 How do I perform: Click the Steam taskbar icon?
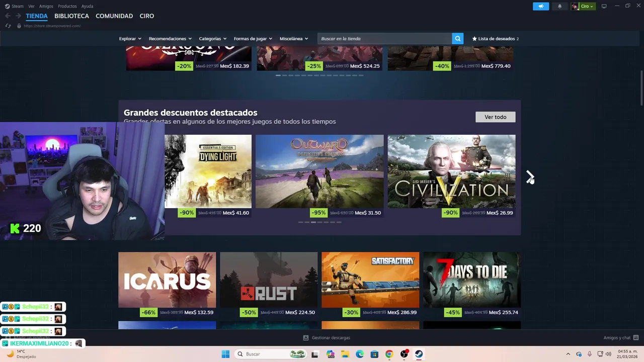[x=419, y=354]
